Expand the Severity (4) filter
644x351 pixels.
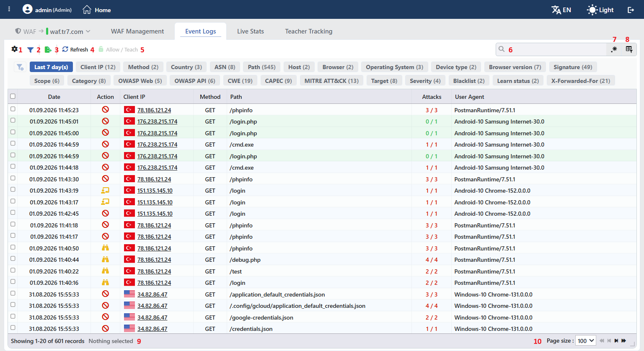point(425,81)
